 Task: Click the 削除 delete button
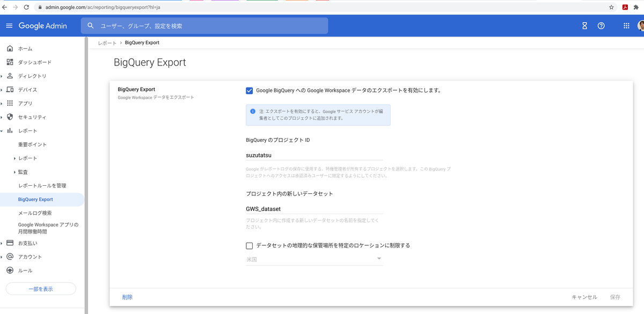coord(127,297)
